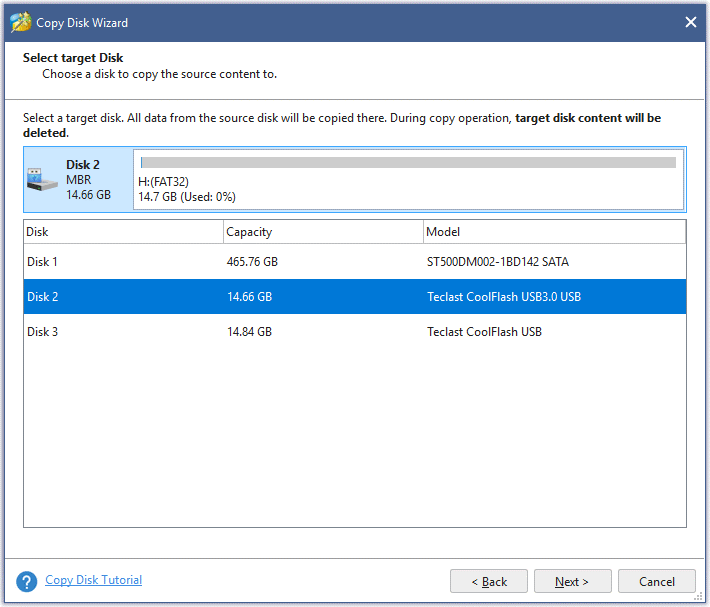
Task: Select the highlighted Disk 2 row
Action: (x=355, y=296)
